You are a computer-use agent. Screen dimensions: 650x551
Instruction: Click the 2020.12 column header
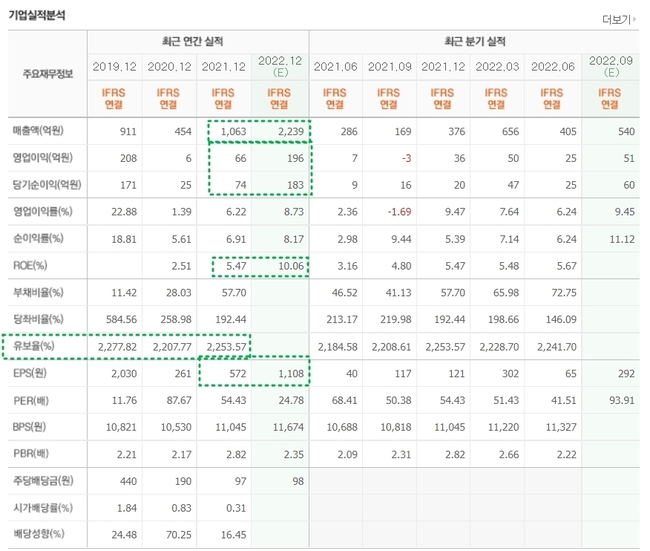pyautogui.click(x=169, y=67)
